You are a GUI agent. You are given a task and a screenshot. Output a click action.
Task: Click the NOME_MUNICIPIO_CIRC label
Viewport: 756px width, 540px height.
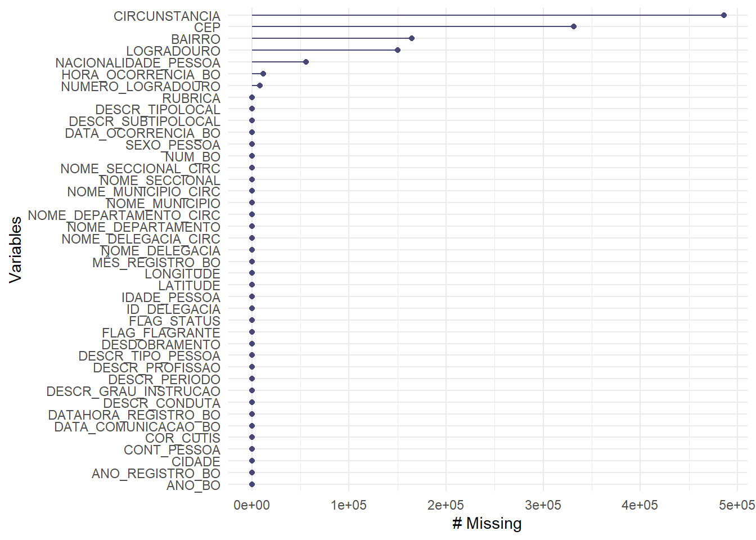pos(143,192)
